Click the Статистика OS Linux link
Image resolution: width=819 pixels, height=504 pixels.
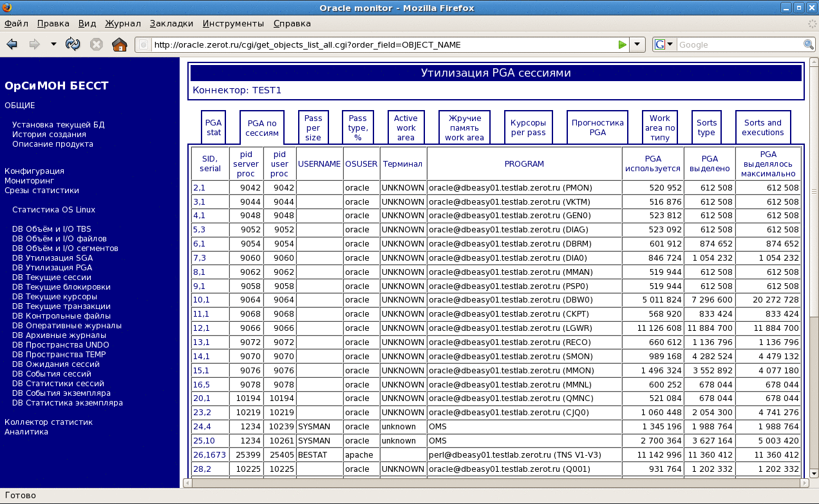click(x=53, y=209)
